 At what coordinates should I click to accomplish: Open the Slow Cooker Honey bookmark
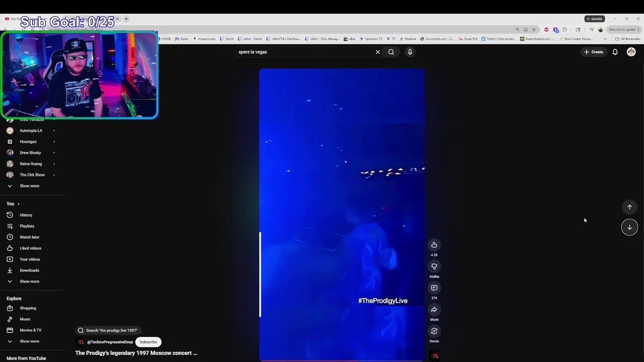(x=576, y=39)
